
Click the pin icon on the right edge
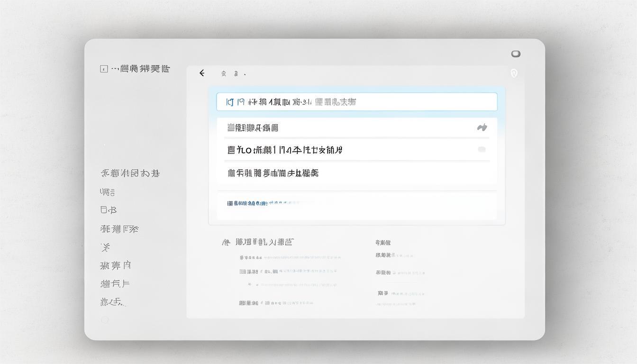click(x=514, y=73)
